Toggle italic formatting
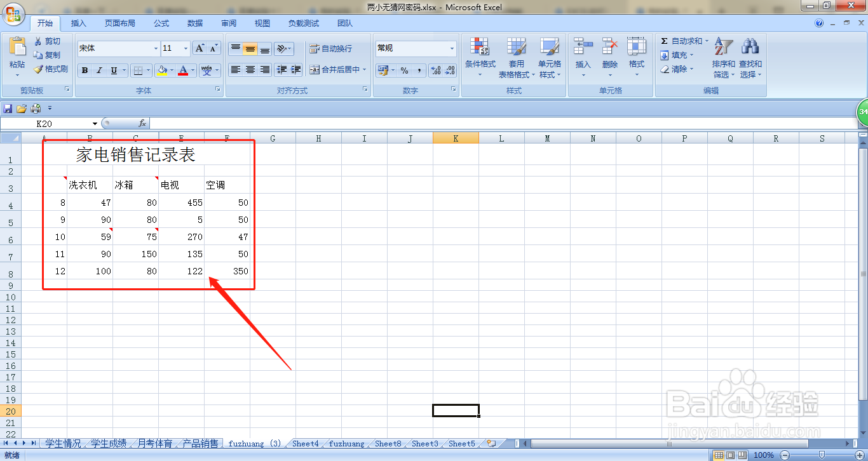 pyautogui.click(x=99, y=70)
